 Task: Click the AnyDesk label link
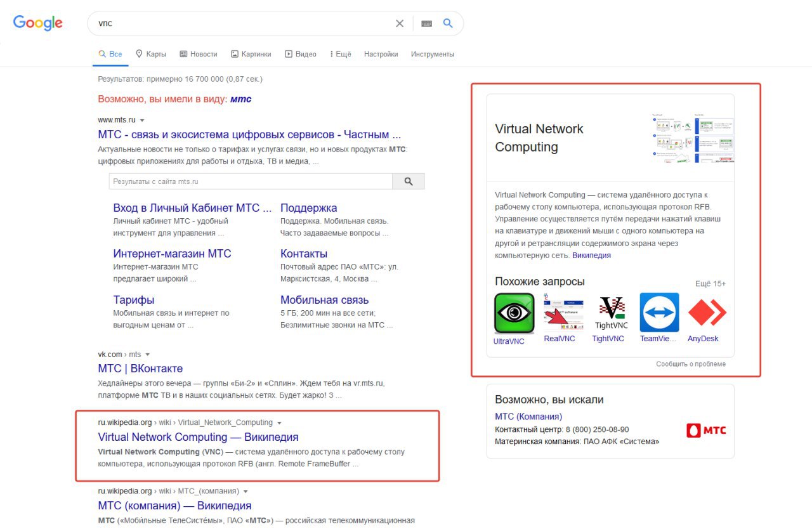tap(703, 339)
